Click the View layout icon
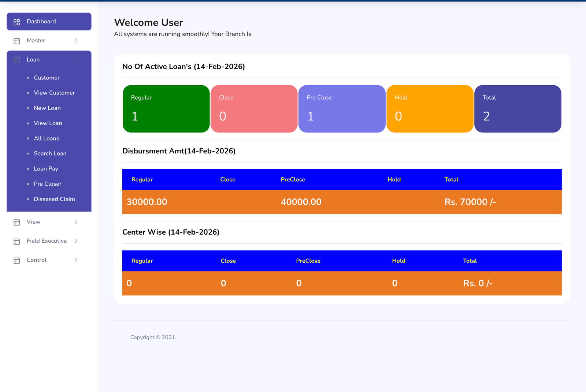The height and width of the screenshot is (392, 586). 17,223
